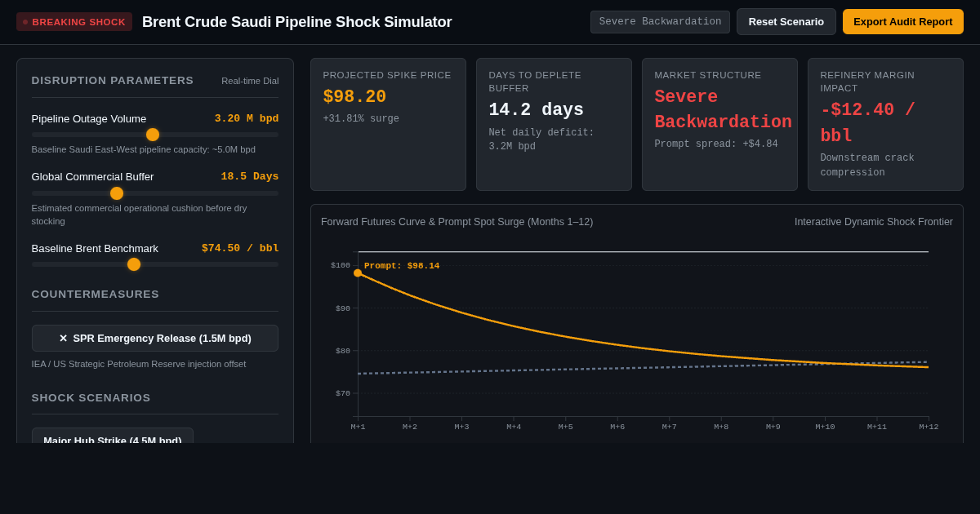Click the Real-time Dial label

pos(250,81)
